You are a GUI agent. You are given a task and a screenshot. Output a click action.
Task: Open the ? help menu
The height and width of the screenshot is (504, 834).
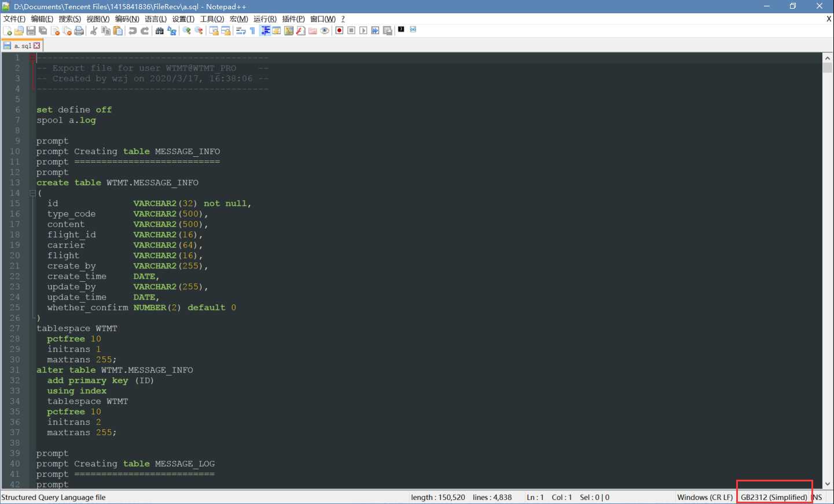pos(343,19)
